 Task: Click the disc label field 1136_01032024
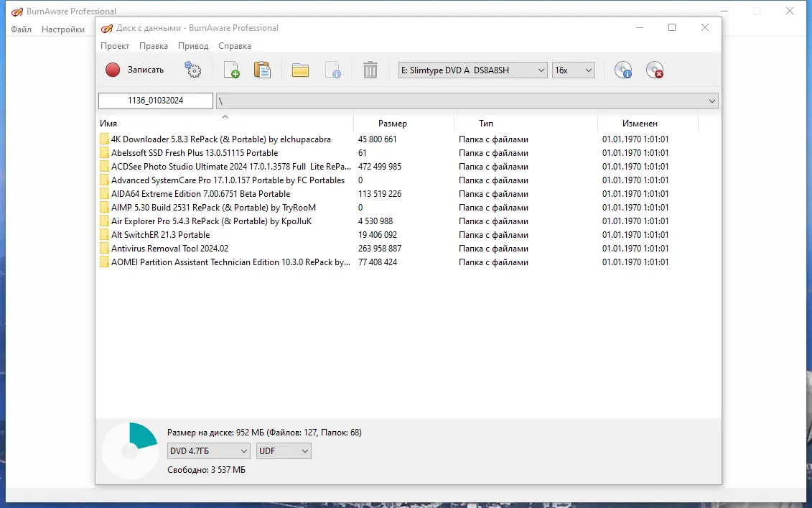[x=155, y=101]
